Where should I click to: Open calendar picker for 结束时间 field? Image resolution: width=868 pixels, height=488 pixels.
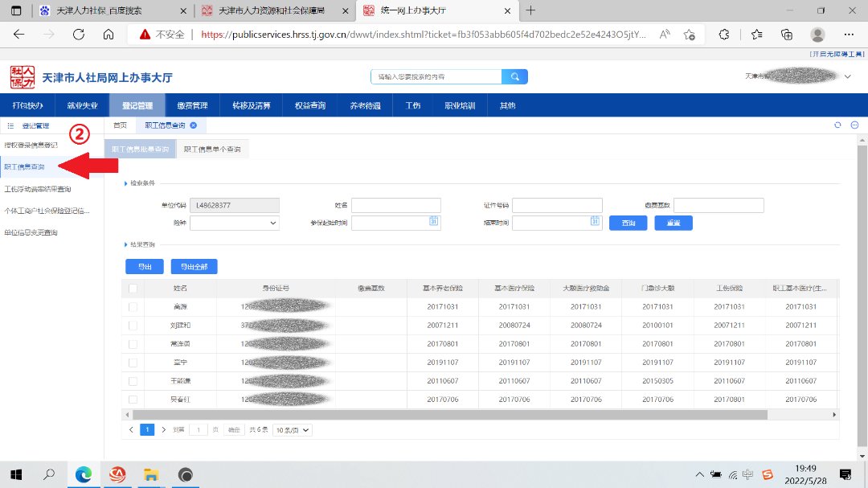click(595, 223)
